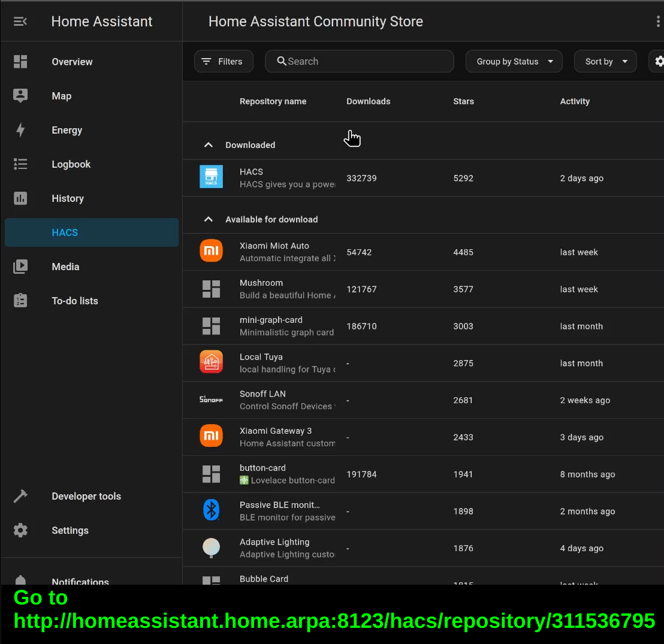
Task: Click the Local Tuya logo icon
Action: point(212,362)
